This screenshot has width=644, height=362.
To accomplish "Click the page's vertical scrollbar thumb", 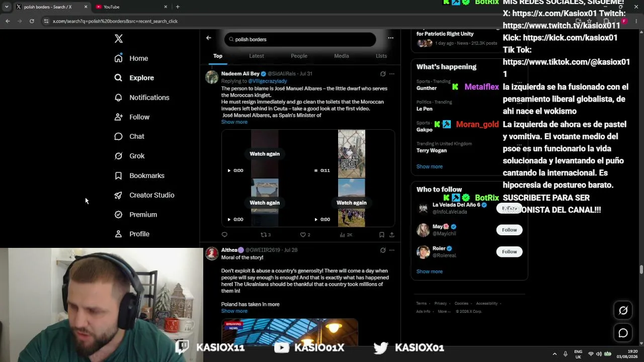I will 641,269.
